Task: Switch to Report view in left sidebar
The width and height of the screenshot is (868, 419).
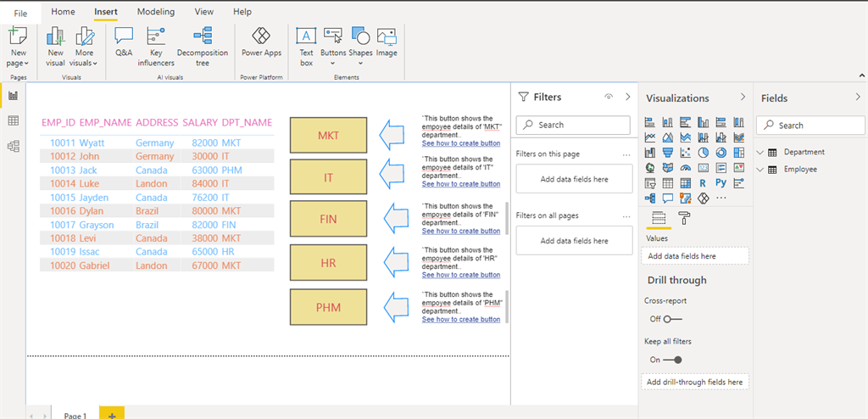Action: click(14, 97)
